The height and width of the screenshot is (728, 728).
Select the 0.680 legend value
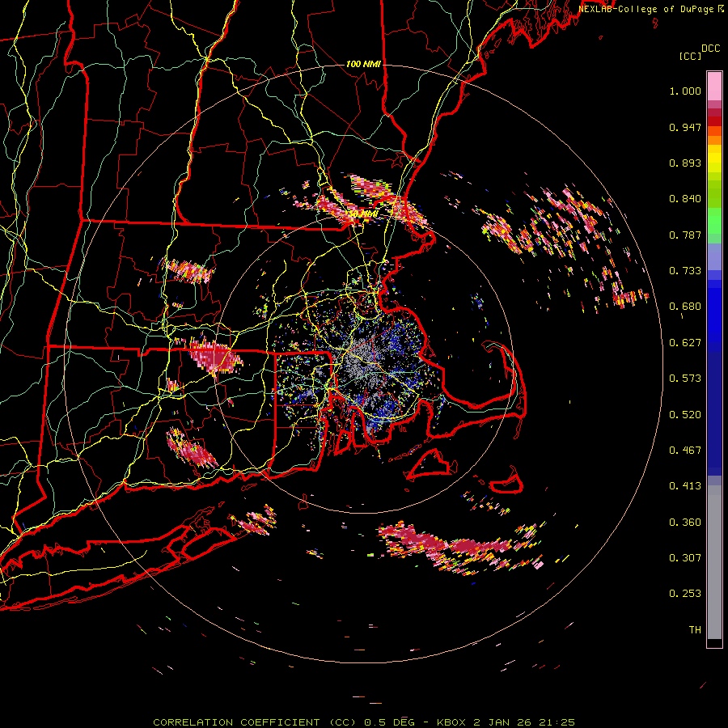(685, 307)
